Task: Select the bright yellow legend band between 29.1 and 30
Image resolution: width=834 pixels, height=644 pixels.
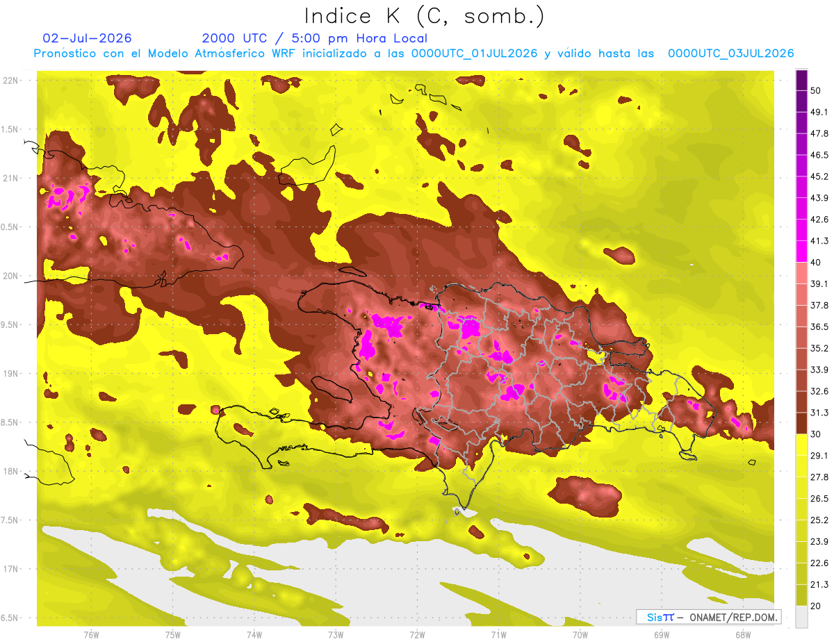Action: tap(802, 445)
